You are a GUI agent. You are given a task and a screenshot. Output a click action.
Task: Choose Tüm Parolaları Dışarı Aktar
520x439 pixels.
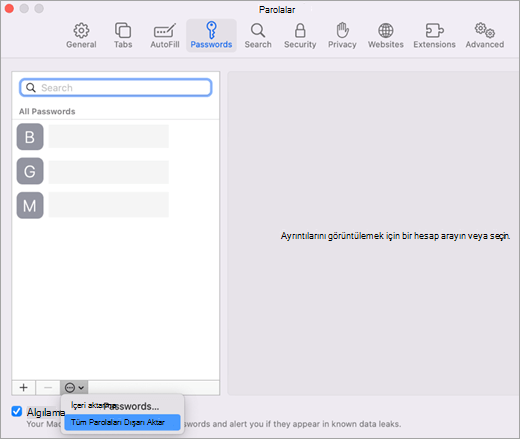coord(122,422)
